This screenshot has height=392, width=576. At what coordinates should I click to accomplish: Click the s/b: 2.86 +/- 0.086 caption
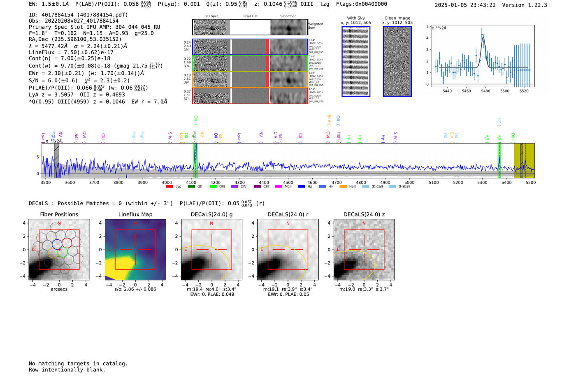point(135,289)
